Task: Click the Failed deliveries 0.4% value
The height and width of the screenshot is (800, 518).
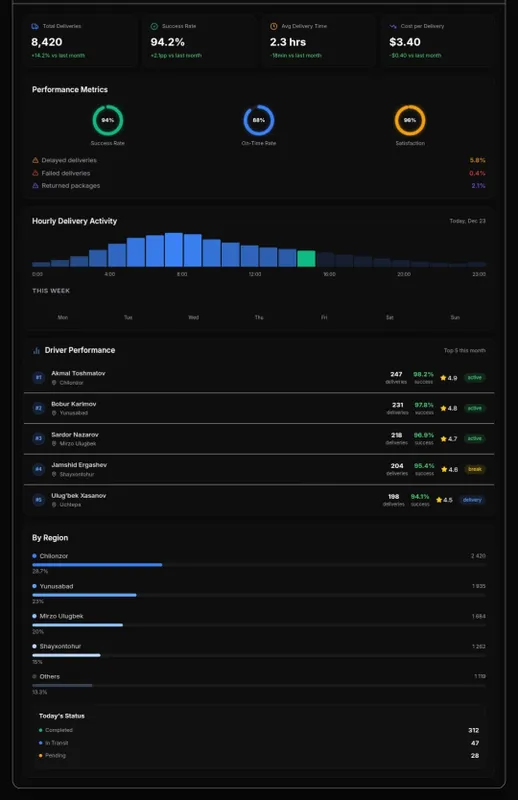Action: (478, 173)
